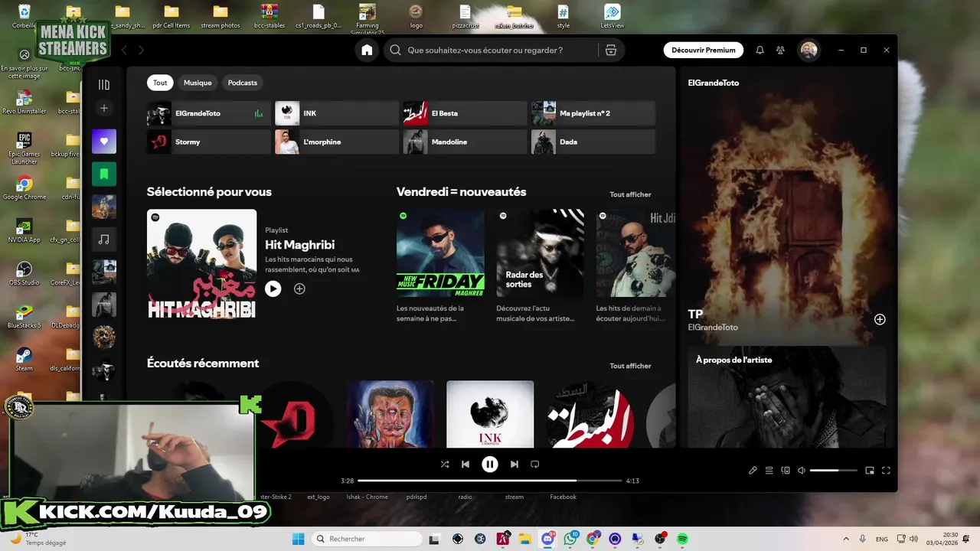Open the playback queue icon
The width and height of the screenshot is (980, 551).
(769, 471)
